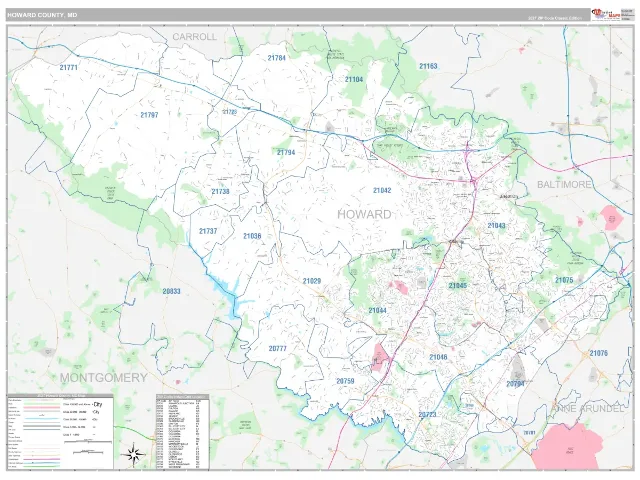Select ZIP code label 21044

(378, 311)
